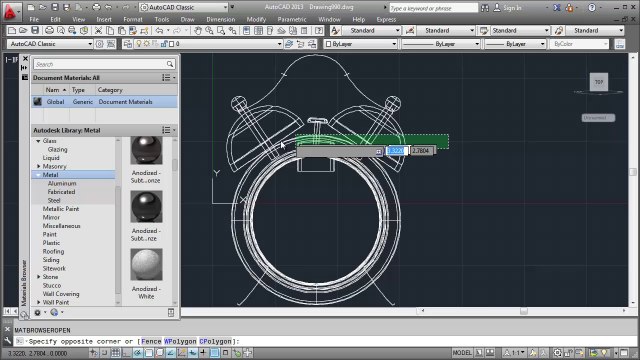The width and height of the screenshot is (640, 360).
Task: Click the Dimension Style icon
Action: (410, 31)
